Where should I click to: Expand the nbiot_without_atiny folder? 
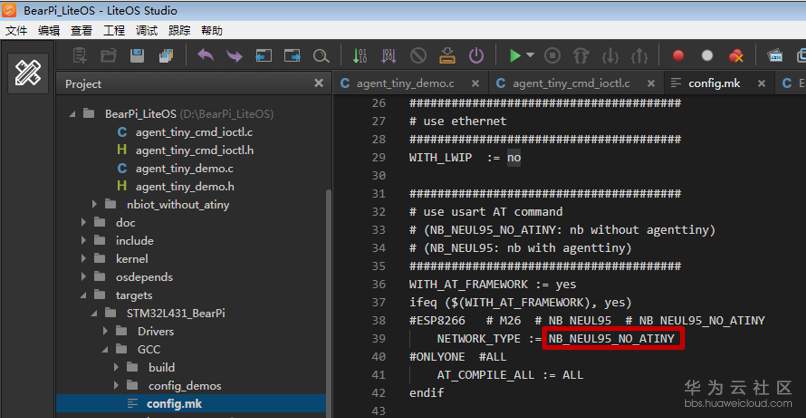tap(94, 205)
